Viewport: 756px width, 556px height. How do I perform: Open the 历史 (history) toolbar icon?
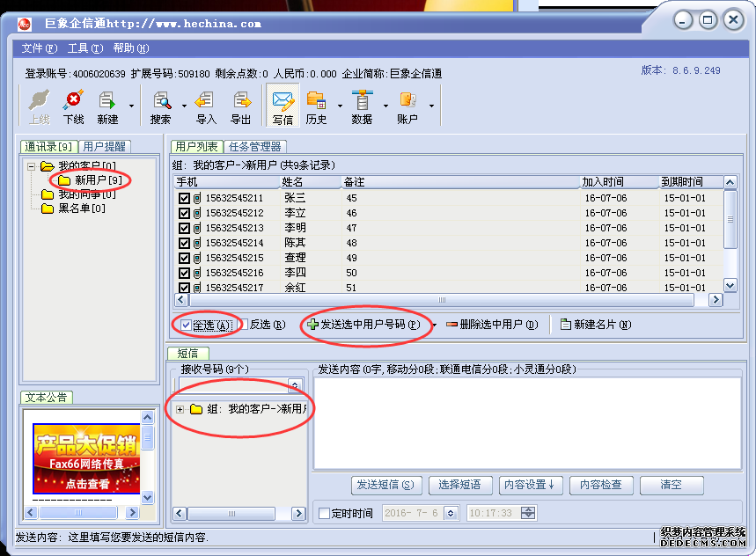(316, 106)
